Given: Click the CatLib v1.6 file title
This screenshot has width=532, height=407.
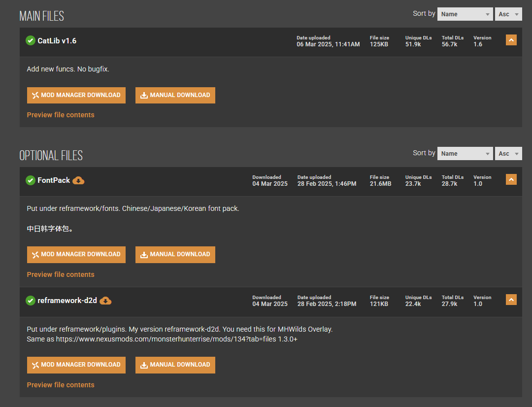Looking at the screenshot, I should click(57, 41).
